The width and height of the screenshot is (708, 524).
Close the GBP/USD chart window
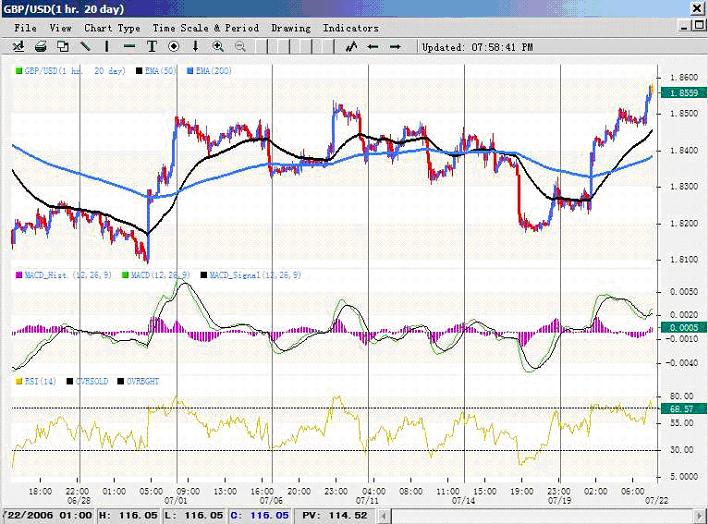coord(697,8)
